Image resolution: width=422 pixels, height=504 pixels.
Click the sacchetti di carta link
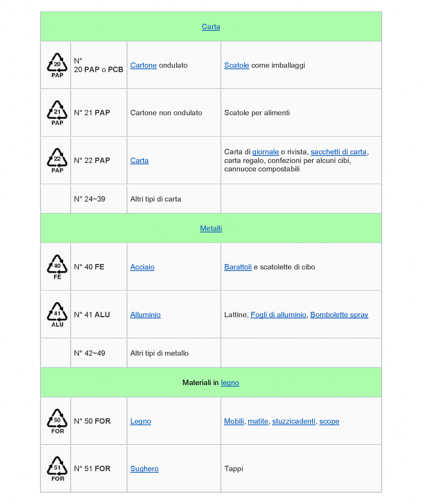coord(338,152)
